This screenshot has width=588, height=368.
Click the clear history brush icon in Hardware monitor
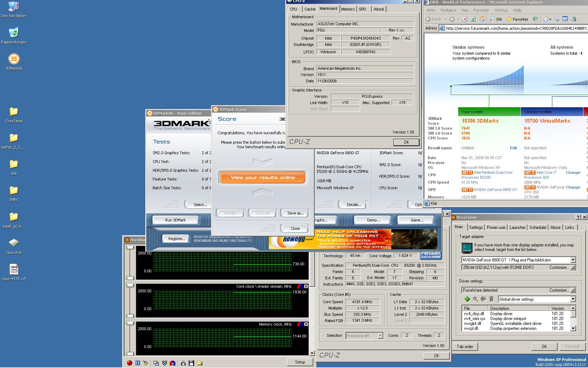click(146, 363)
